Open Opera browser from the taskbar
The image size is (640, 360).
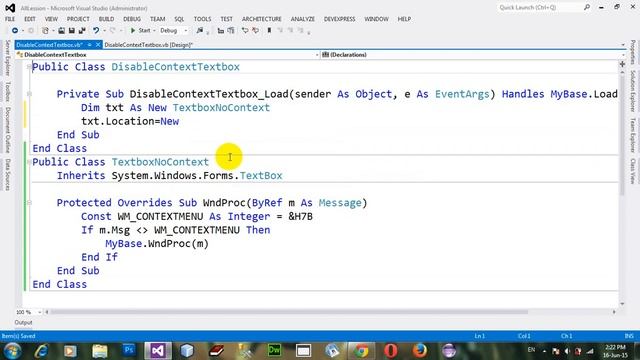(x=391, y=351)
